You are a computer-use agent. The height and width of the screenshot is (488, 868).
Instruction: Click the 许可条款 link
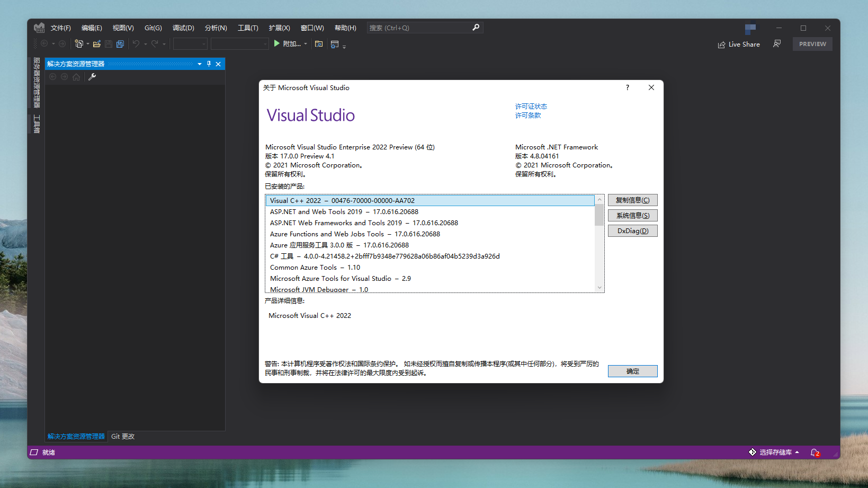(x=528, y=116)
